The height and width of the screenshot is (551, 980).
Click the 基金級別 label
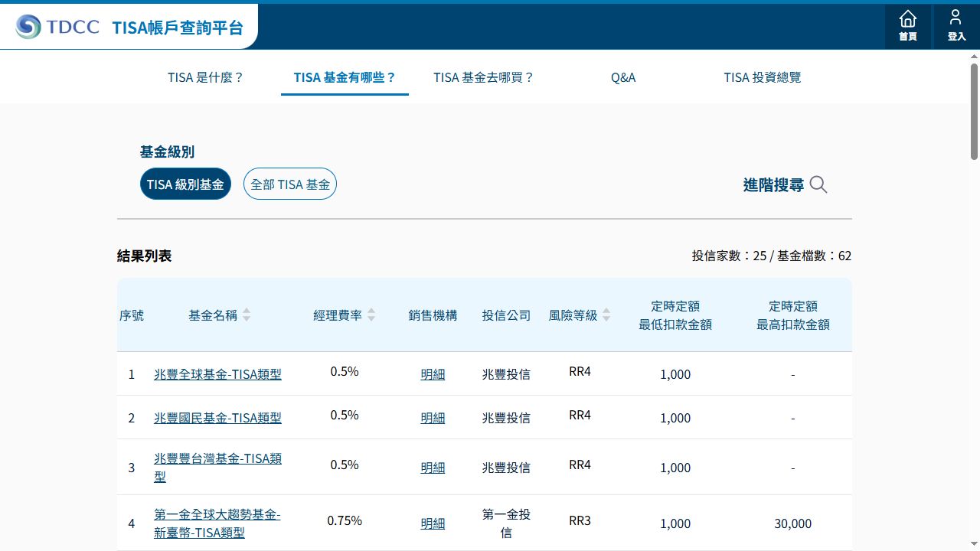pos(167,152)
